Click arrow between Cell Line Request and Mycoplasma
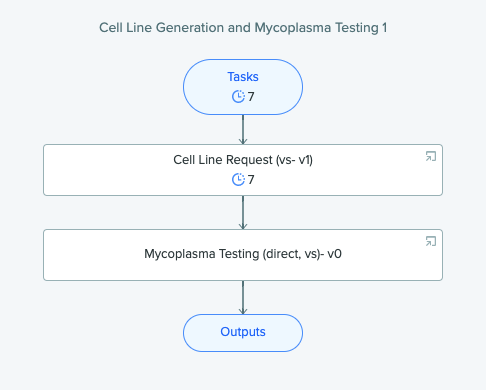486x390 pixels. click(x=243, y=213)
